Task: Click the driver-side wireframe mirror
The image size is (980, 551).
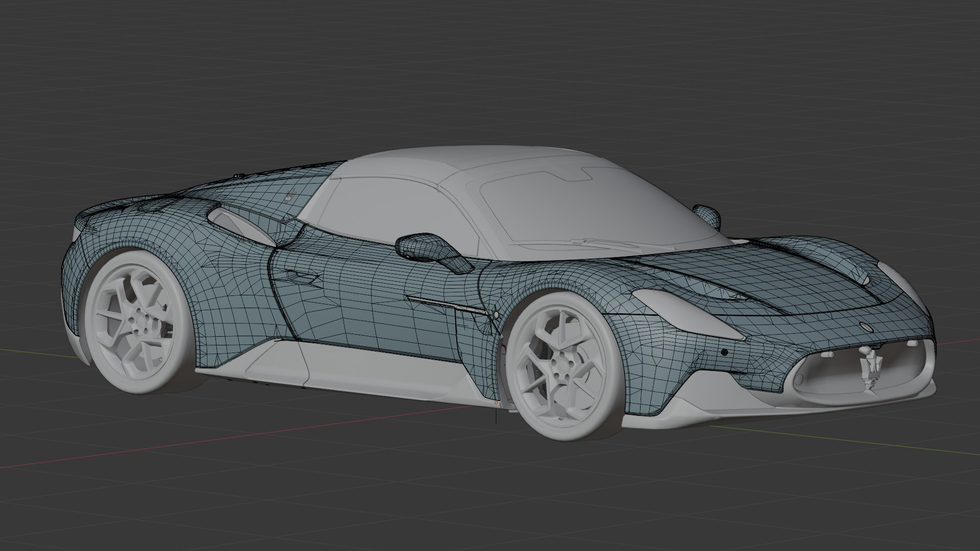Action: 431,250
